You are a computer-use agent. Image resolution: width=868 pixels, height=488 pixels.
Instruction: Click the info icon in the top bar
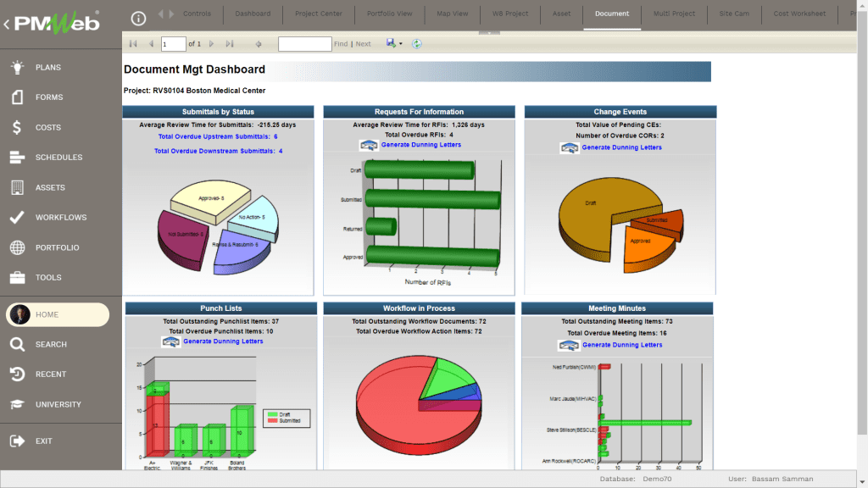point(139,17)
